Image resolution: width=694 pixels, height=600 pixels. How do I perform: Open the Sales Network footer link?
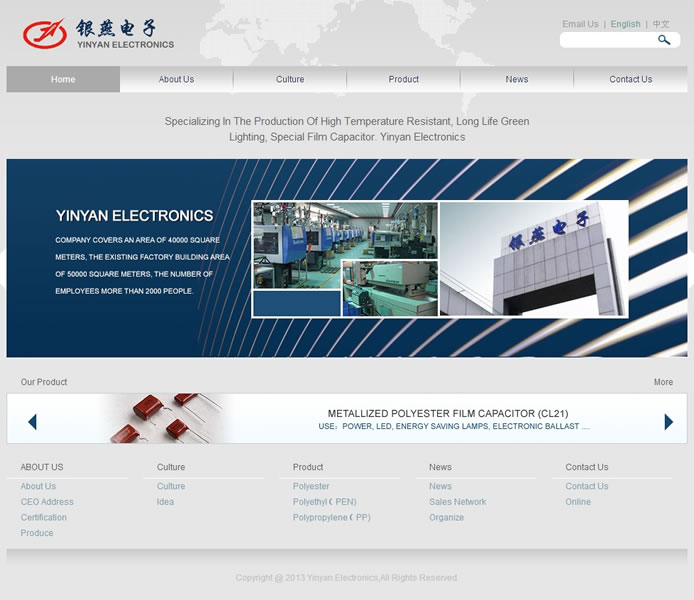click(458, 502)
